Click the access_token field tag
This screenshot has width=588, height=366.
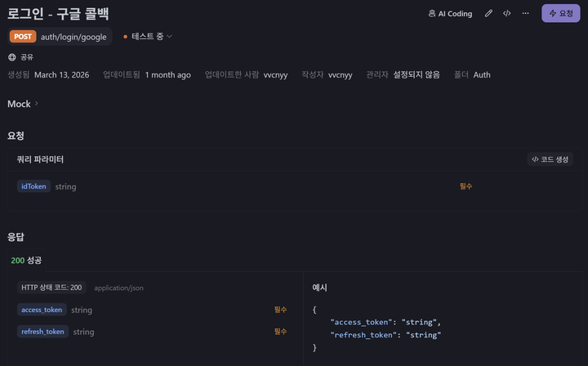coord(42,310)
